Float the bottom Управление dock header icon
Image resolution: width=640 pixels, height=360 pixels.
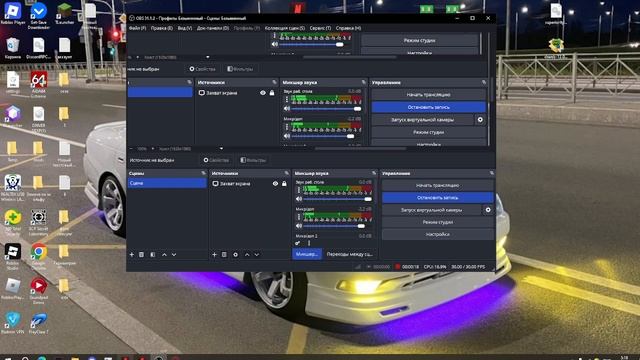click(491, 173)
